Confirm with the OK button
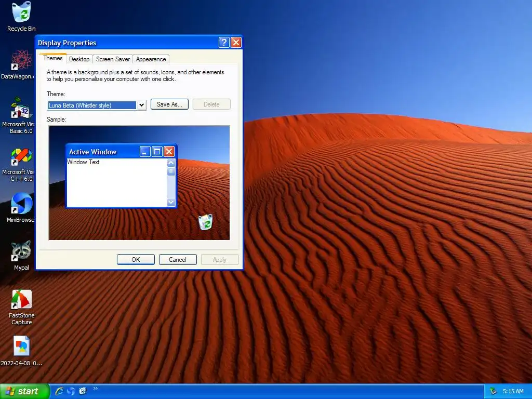Image resolution: width=532 pixels, height=399 pixels. 136,260
